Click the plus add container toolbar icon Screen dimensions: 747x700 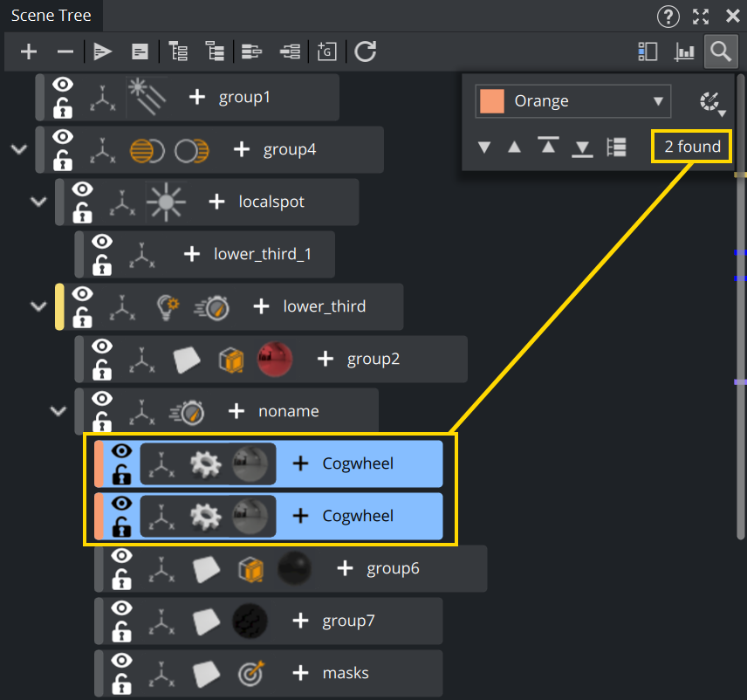click(29, 52)
